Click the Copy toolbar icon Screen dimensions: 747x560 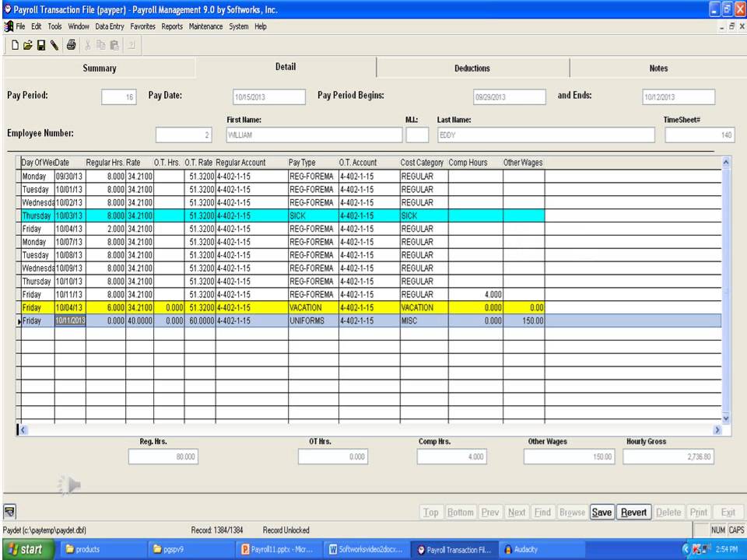coord(101,45)
